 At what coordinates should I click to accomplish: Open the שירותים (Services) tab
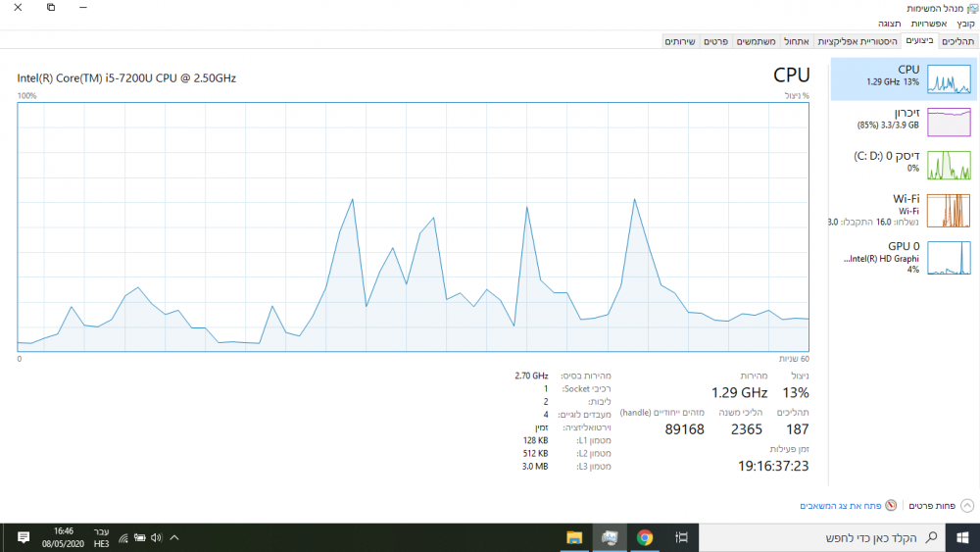(x=679, y=41)
